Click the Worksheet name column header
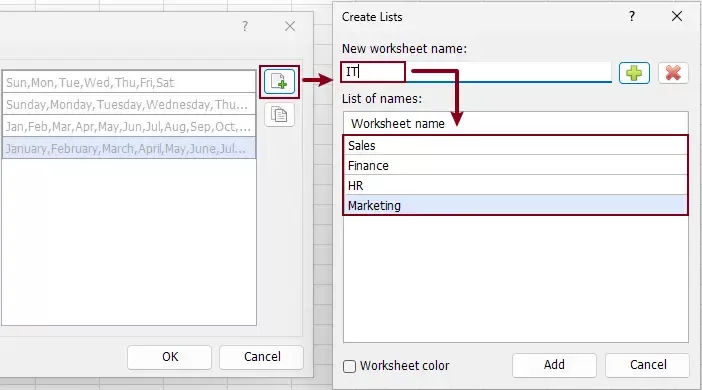Viewport: 702px width, 390px height. point(515,123)
